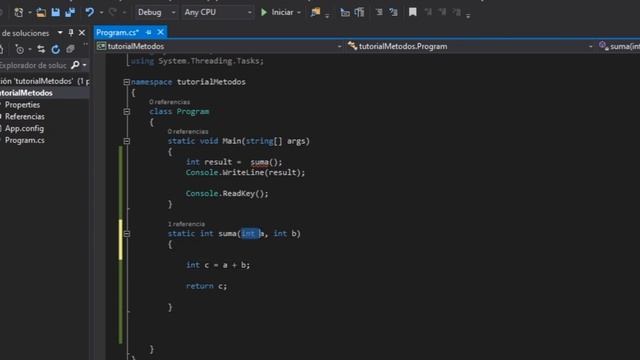Screen dimensions: 640x360
Task: Click the clear bookmarks icon
Action: coord(456,12)
